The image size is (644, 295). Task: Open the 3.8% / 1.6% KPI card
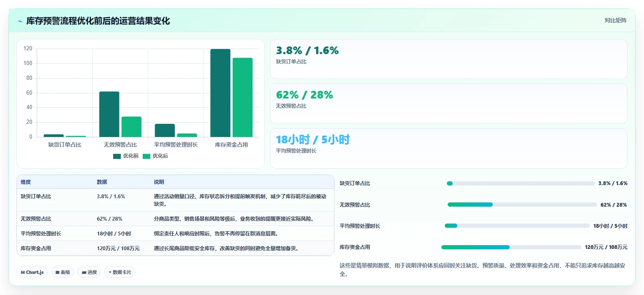[x=448, y=59]
